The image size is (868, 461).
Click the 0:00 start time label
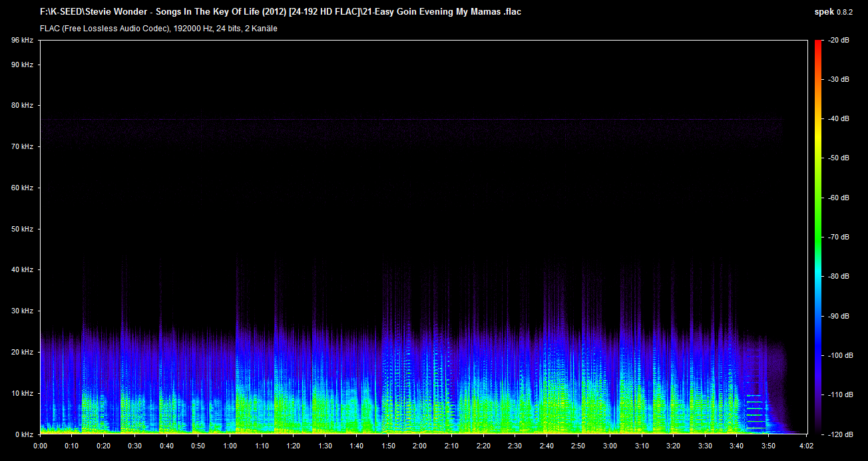pos(40,446)
